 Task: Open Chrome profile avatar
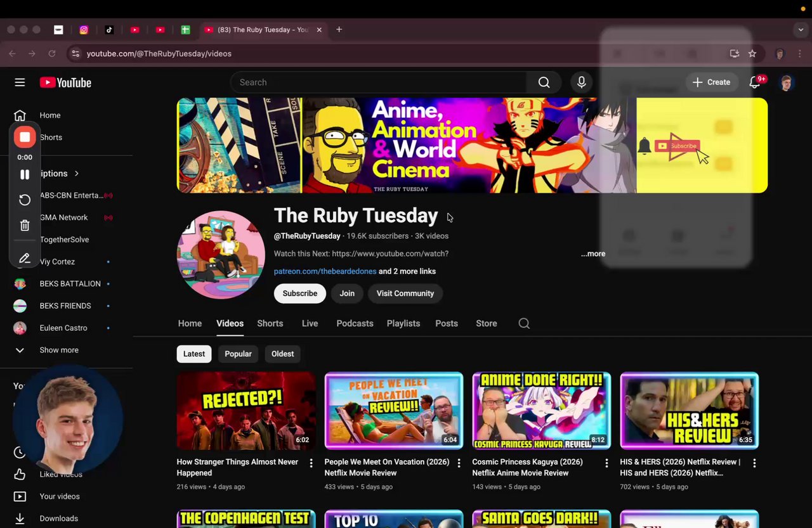click(780, 54)
